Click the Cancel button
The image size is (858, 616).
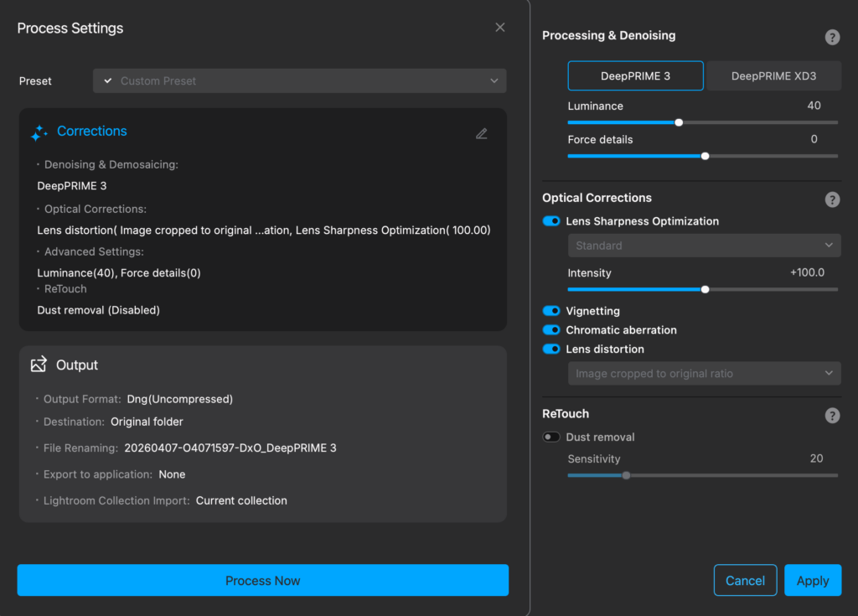745,581
